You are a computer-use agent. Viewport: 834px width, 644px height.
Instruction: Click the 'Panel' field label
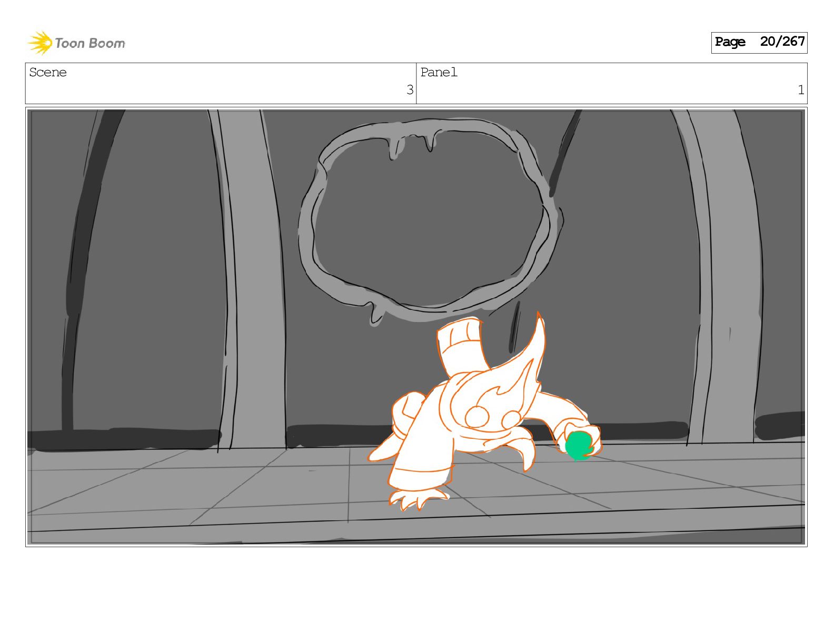pos(439,72)
